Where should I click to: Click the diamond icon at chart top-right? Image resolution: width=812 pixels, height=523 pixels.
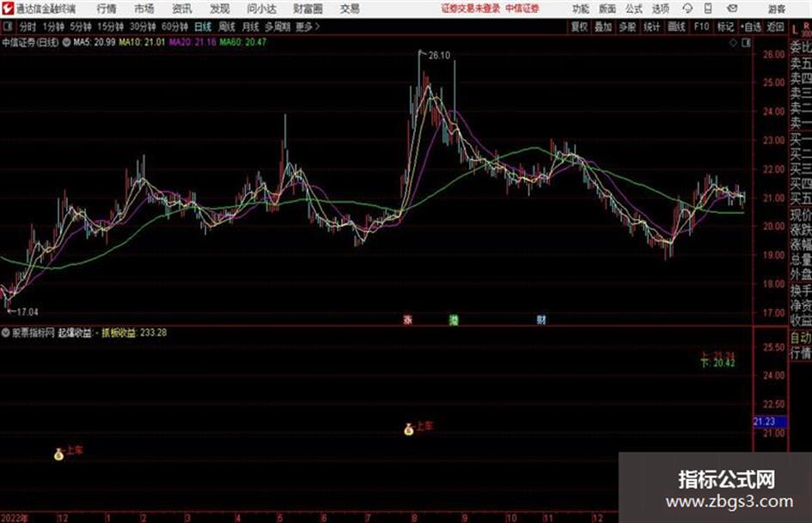click(x=733, y=43)
